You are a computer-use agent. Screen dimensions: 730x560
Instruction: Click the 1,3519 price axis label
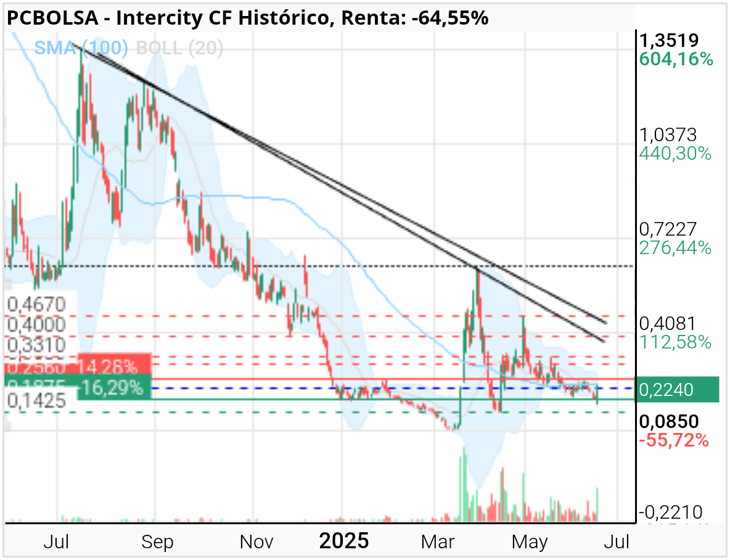[669, 41]
